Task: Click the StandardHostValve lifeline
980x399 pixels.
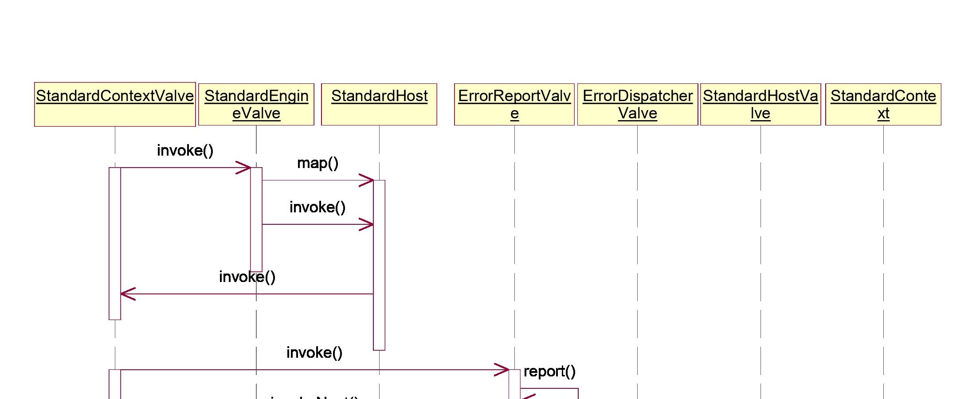Action: pyautogui.click(x=760, y=262)
